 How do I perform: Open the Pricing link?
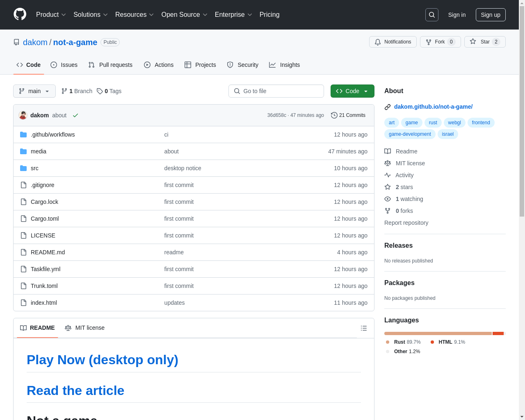(x=269, y=15)
